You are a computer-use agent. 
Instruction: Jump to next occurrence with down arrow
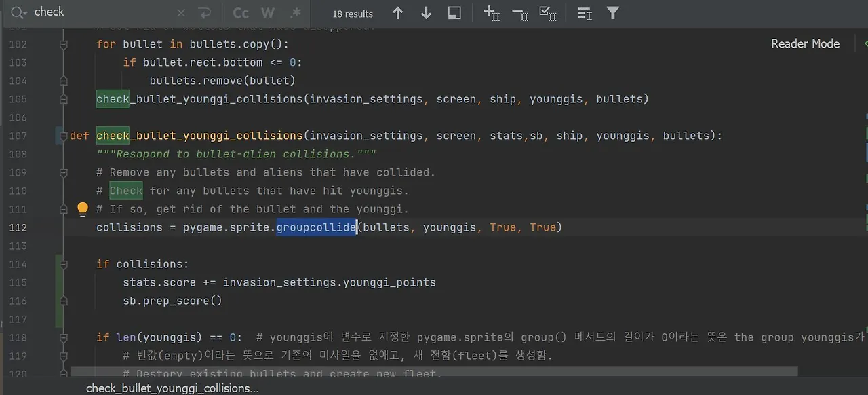[x=426, y=13]
